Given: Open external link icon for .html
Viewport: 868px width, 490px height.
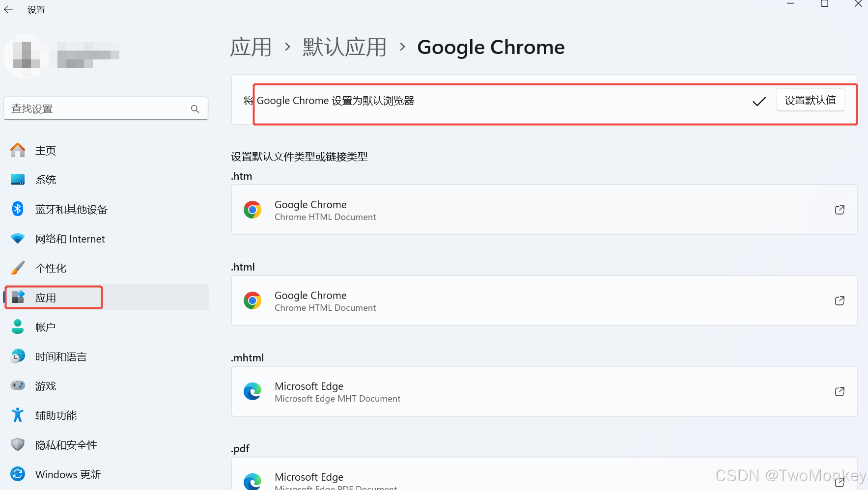Looking at the screenshot, I should [x=840, y=300].
